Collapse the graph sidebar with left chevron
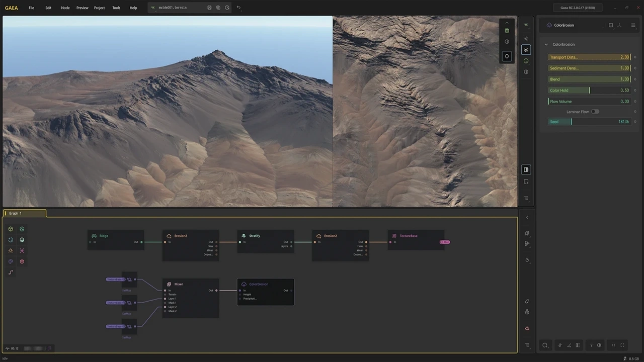 point(527,217)
